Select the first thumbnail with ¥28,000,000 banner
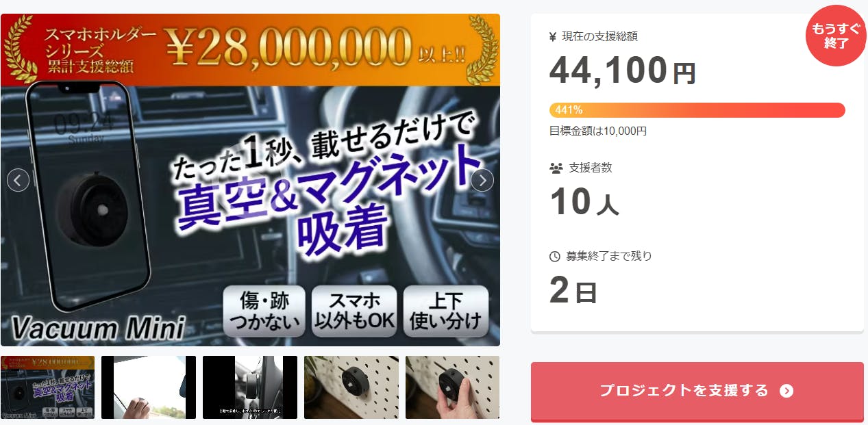 pyautogui.click(x=48, y=387)
